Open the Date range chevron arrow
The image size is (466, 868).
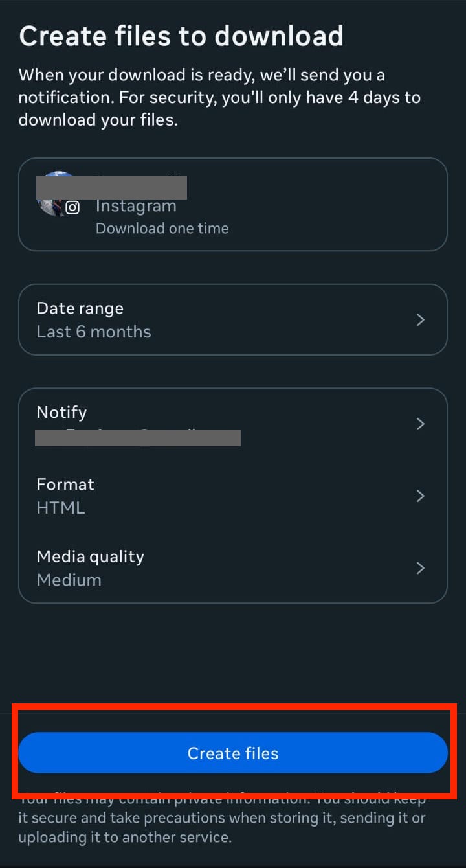(421, 320)
